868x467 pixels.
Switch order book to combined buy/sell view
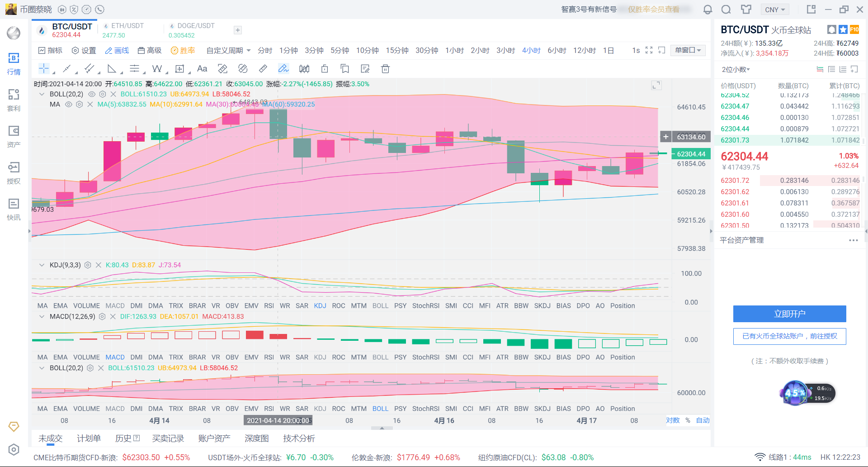pyautogui.click(x=820, y=69)
